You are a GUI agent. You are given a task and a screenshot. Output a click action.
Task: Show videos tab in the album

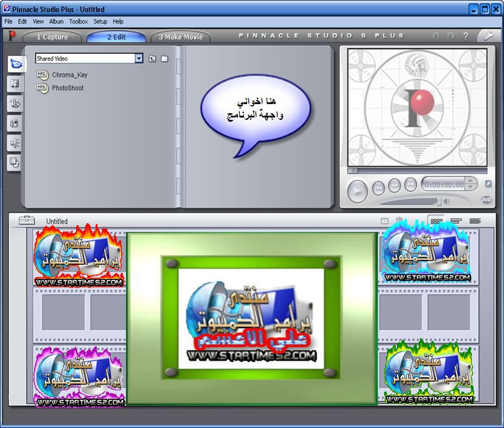15,64
